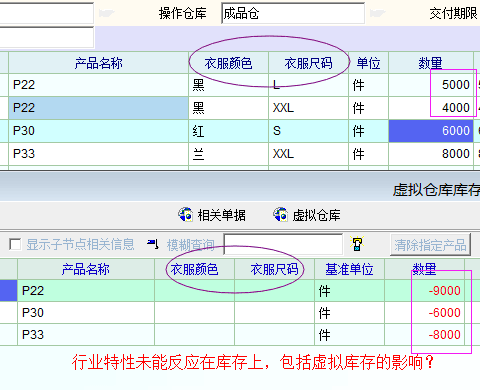Viewport: 480px width, 390px height.
Task: Focus the 模糊查询 search field
Action: 283,244
